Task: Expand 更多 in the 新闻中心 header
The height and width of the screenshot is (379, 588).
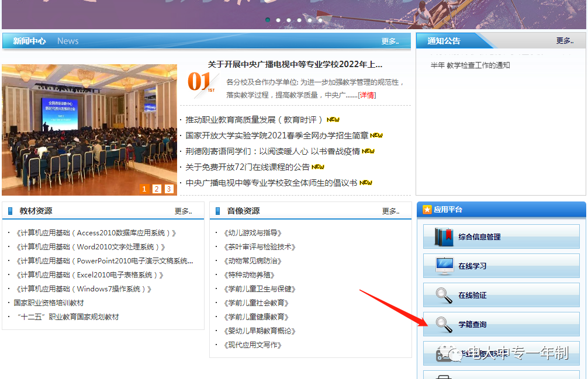Action: coord(390,41)
